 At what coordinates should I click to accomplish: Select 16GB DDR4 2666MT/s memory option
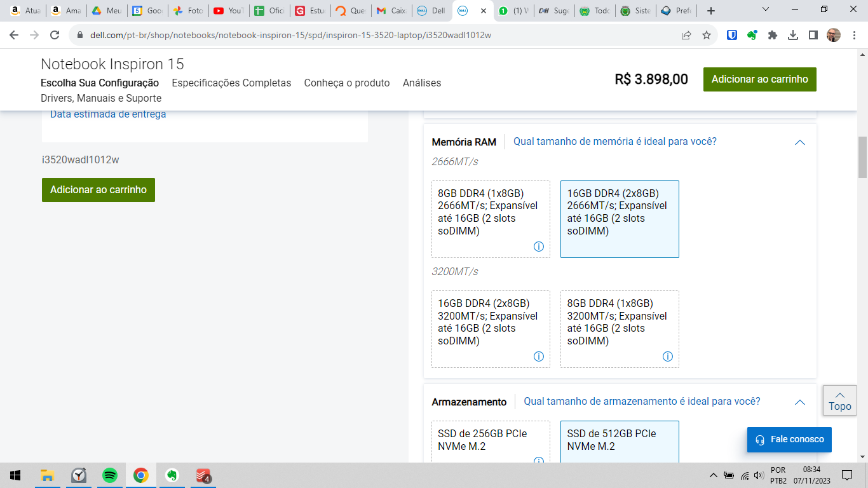click(620, 219)
